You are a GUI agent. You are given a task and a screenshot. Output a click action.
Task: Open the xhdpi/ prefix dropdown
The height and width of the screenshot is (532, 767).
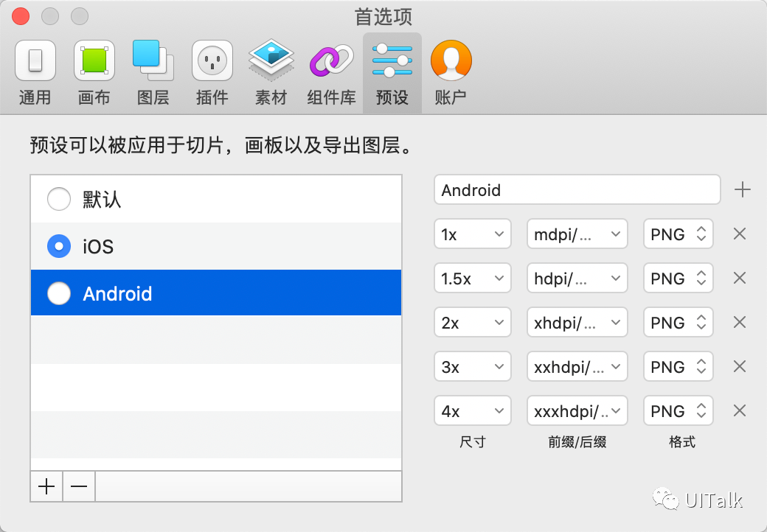click(x=577, y=323)
